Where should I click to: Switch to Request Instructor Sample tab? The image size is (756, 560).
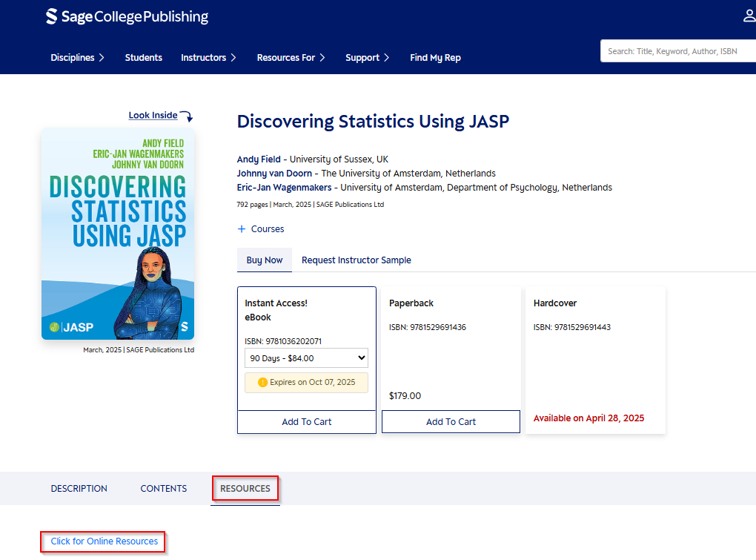point(357,260)
